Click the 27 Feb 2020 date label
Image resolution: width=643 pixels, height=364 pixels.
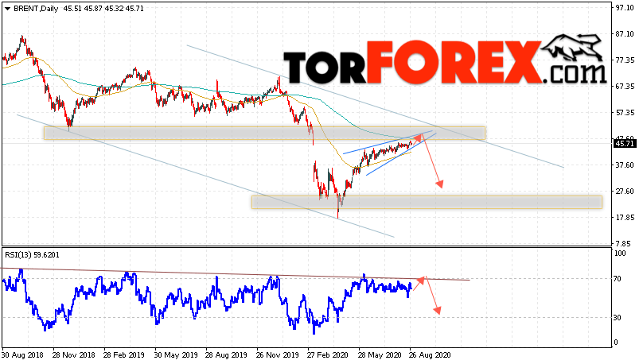[x=328, y=355]
